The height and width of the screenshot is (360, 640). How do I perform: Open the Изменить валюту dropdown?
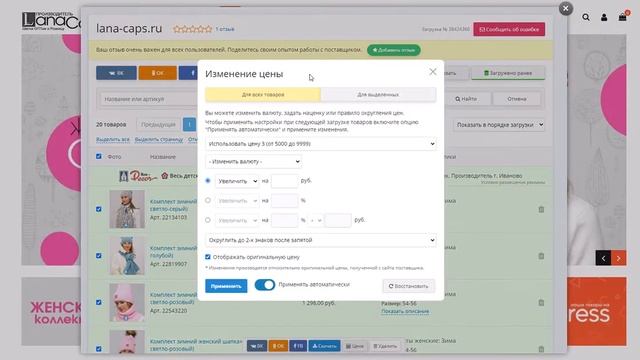(253, 162)
